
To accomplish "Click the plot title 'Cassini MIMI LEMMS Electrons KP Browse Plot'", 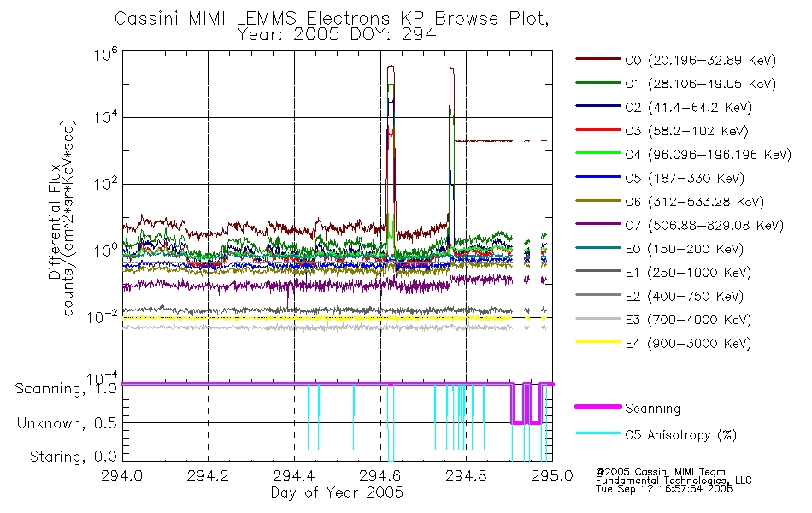I will click(332, 19).
